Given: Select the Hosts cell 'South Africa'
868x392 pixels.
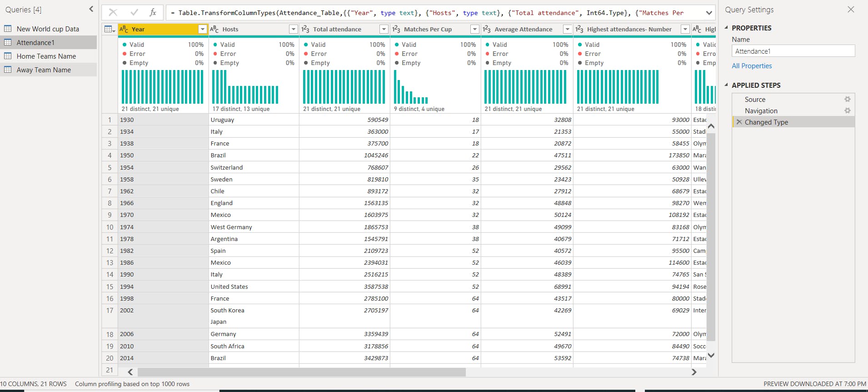Looking at the screenshot, I should [x=254, y=346].
